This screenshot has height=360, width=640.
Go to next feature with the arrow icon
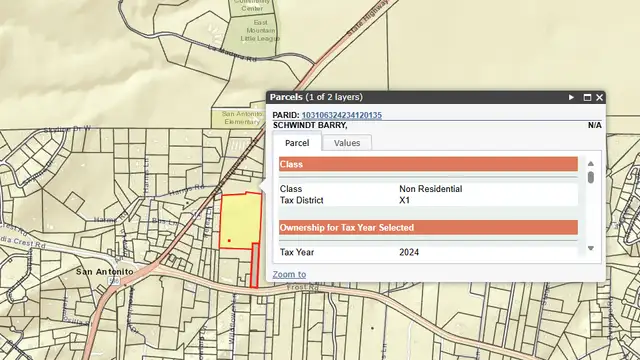571,97
